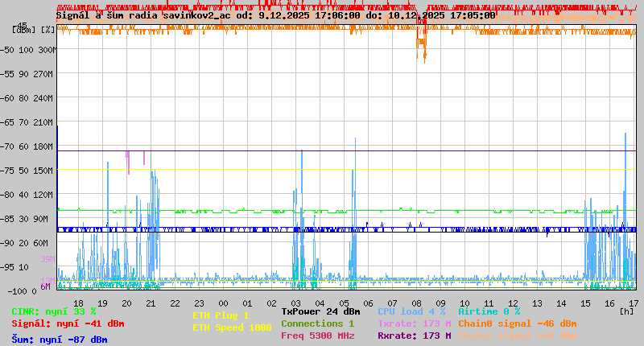
Task: Select hour '21' on the time axis
Action: click(x=151, y=303)
